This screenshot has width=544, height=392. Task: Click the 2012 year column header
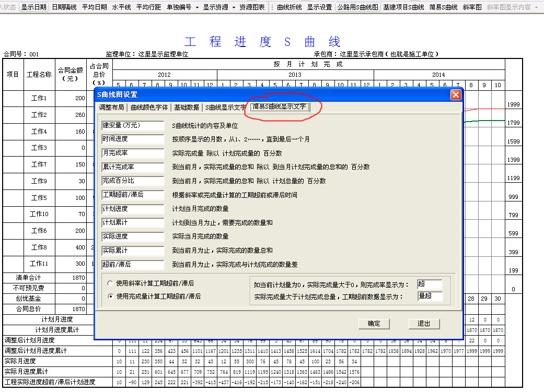click(164, 75)
